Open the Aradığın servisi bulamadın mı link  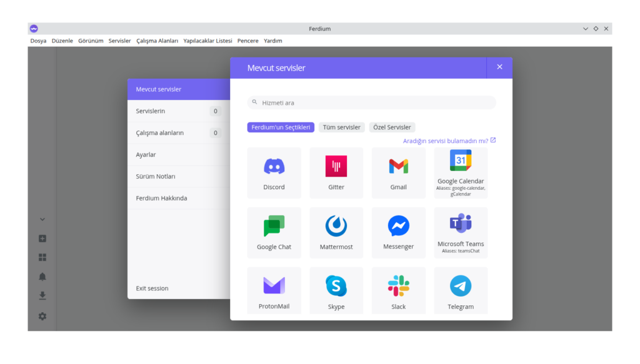(449, 140)
